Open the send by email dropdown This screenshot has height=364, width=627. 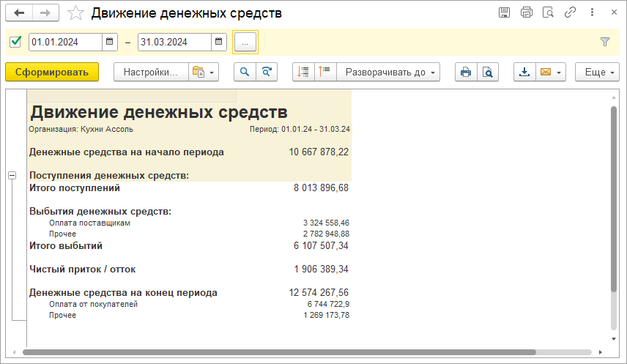click(551, 72)
